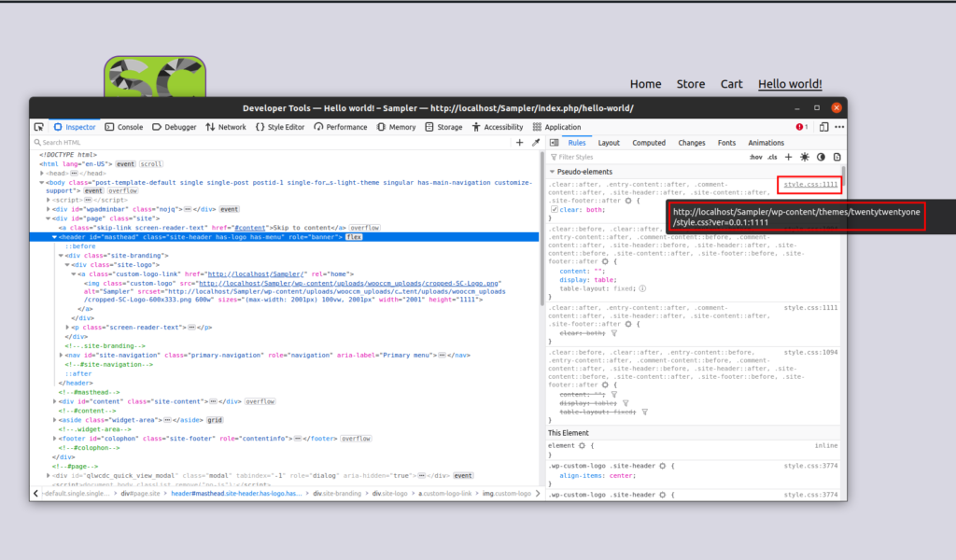Screen dimensions: 956x560
Task: Collapse the Pseudo-elements section
Action: (552, 172)
